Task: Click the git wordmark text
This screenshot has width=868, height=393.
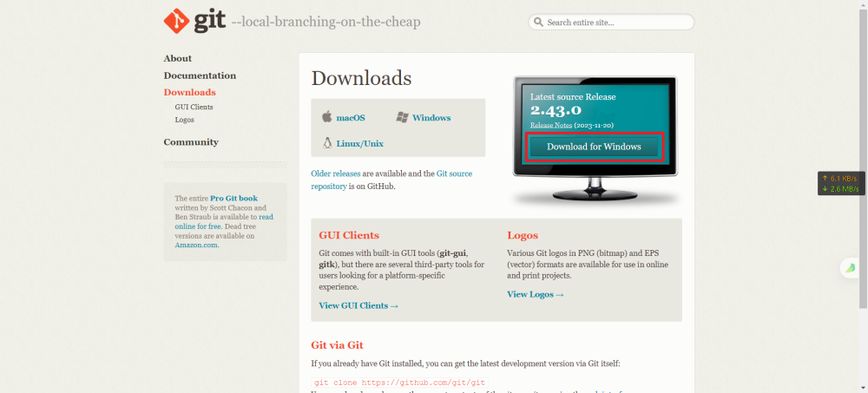Action: (x=209, y=21)
